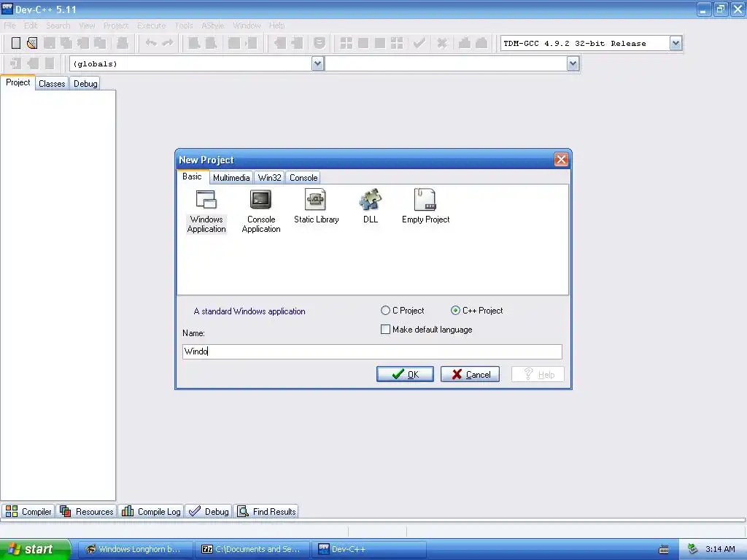Click the New file toolbar icon
This screenshot has height=560, width=747.
[x=16, y=43]
